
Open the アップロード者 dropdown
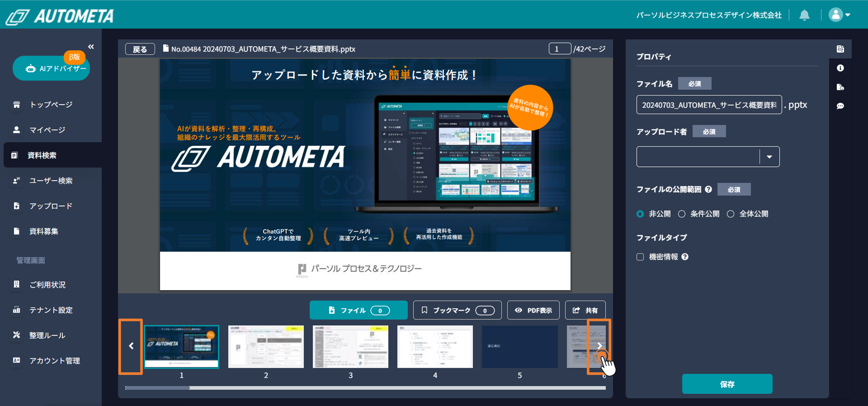pos(708,156)
